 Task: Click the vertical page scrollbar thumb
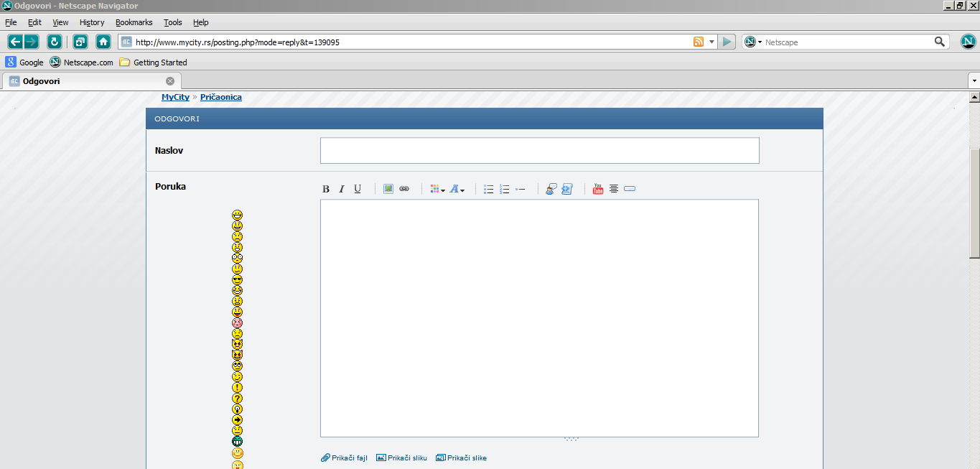[974, 203]
